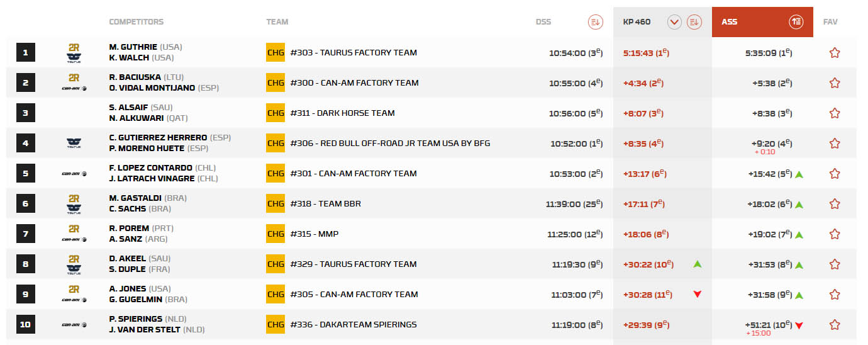This screenshot has width=868, height=345.
Task: Click the 2R icon in M. Gastaldi row
Action: click(x=74, y=199)
